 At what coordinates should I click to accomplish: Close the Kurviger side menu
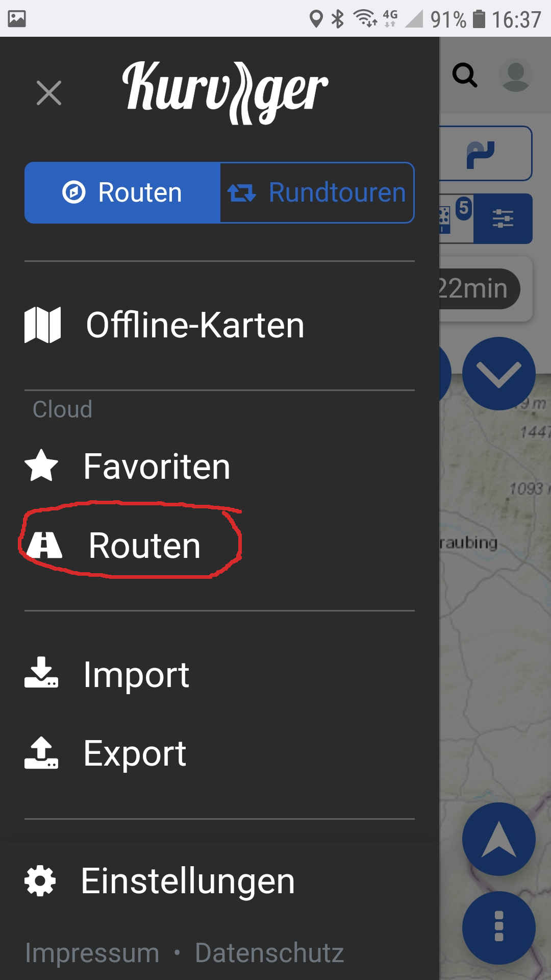pos(49,93)
